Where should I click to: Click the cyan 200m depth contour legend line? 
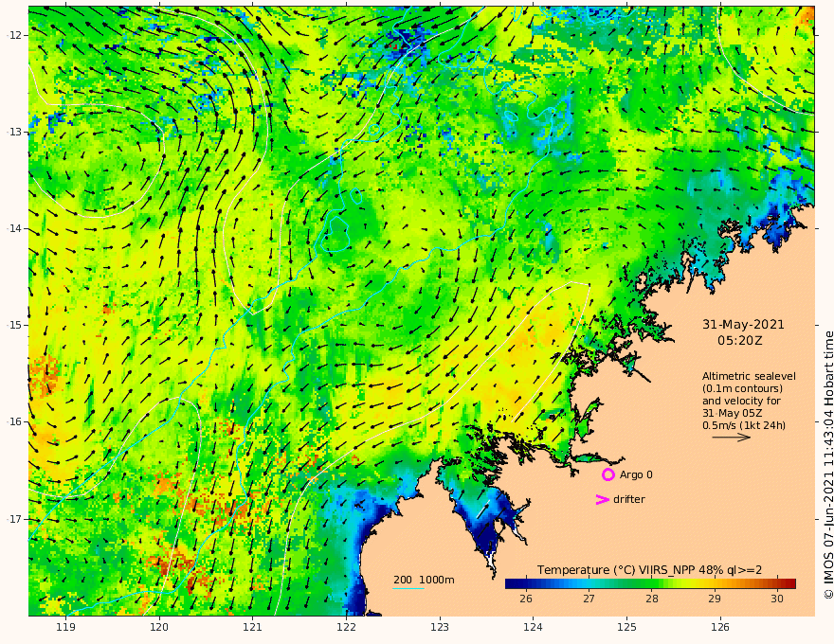[408, 588]
